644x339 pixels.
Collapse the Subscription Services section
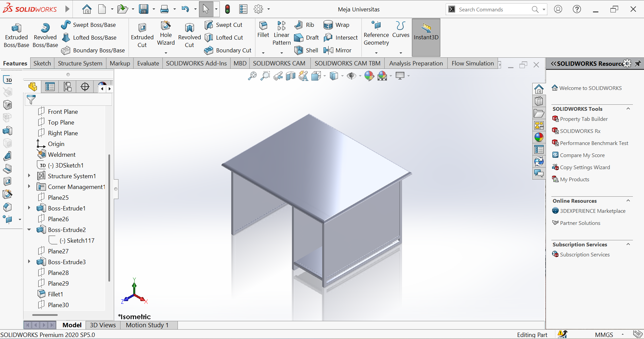tap(628, 244)
